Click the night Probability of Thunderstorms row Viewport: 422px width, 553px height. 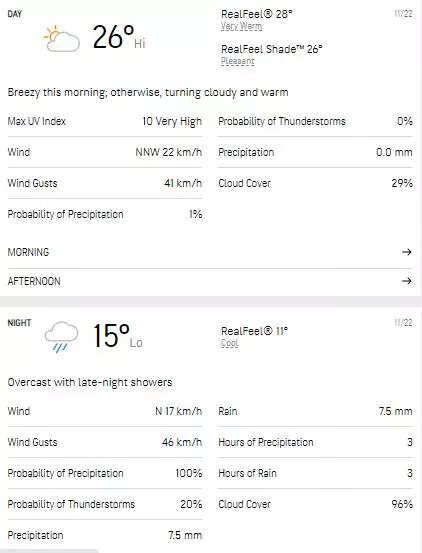pos(105,504)
